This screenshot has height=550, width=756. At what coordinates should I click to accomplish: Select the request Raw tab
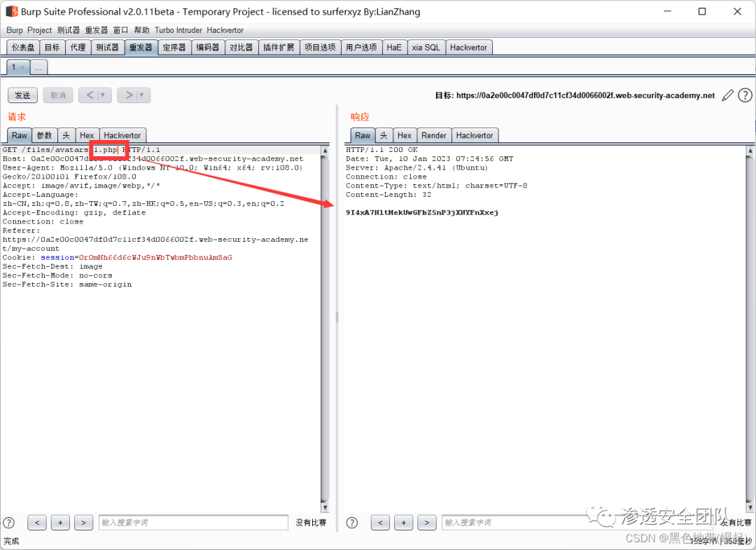[x=20, y=135]
